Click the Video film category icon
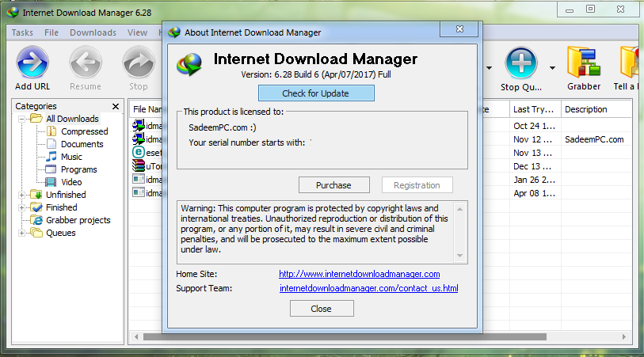Image resolution: width=644 pixels, height=357 pixels. point(51,182)
